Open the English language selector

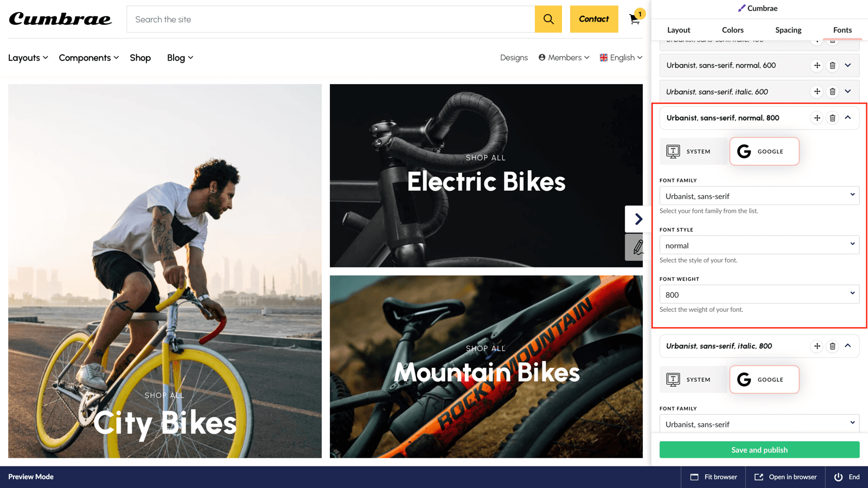[x=621, y=57]
